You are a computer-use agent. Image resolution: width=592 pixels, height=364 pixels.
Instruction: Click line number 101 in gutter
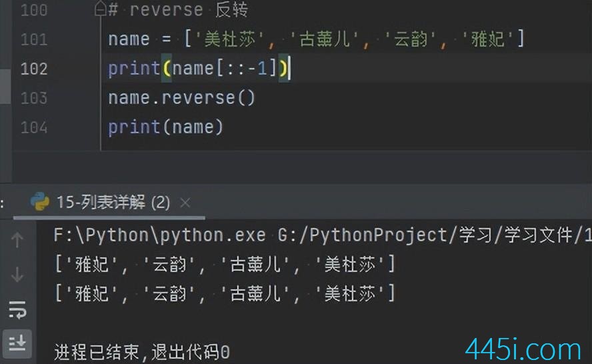(x=34, y=39)
